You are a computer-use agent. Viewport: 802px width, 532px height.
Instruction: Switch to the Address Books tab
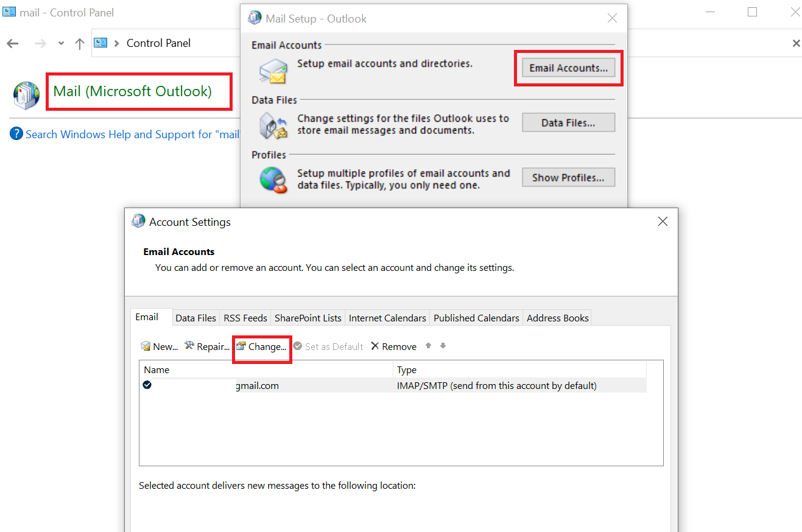pyautogui.click(x=558, y=318)
